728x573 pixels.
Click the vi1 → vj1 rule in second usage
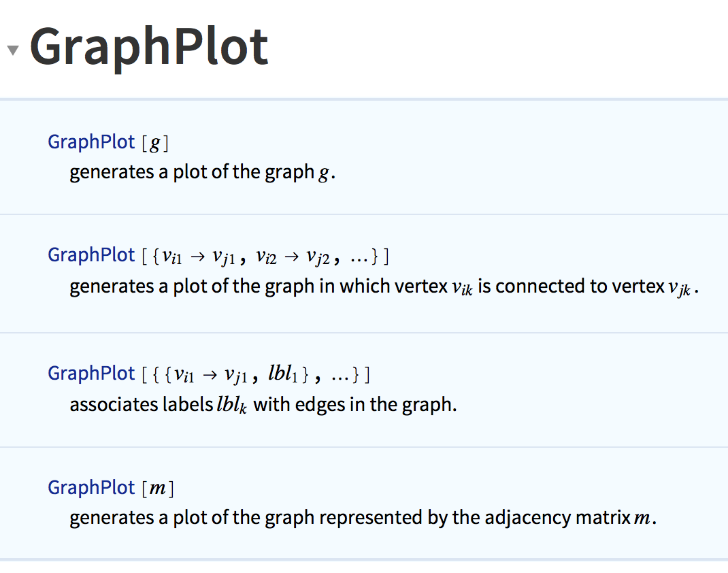tap(199, 257)
